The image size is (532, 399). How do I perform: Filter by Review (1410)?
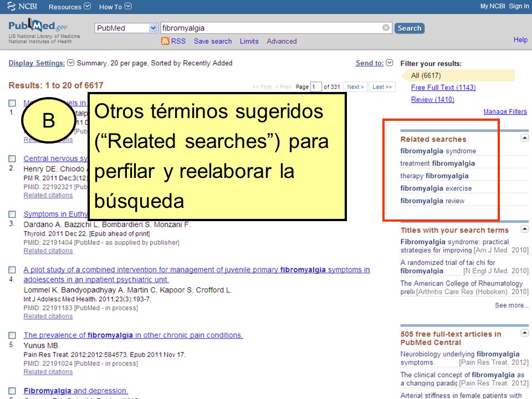[433, 99]
